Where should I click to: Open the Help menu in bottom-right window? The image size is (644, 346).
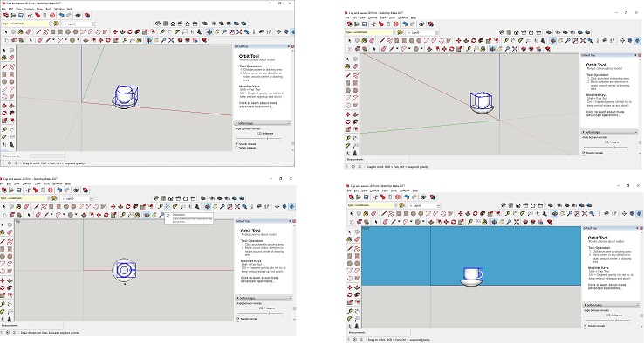point(415,190)
